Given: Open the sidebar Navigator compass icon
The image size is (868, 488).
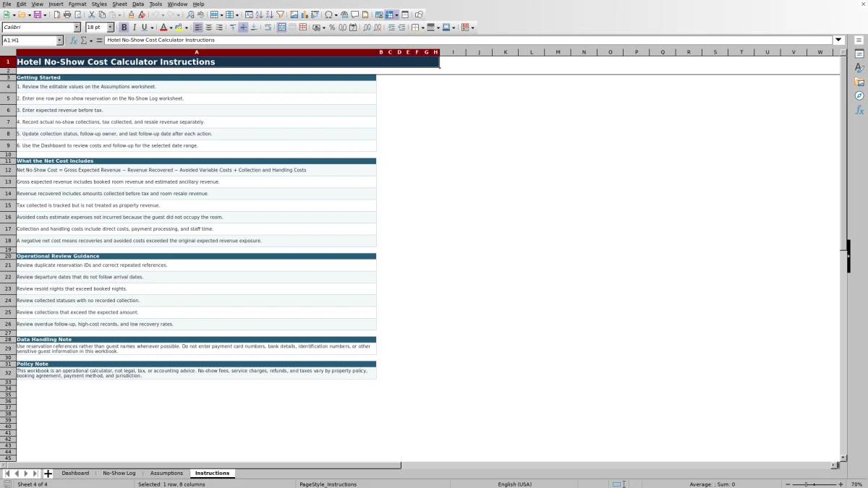Looking at the screenshot, I should 859,95.
